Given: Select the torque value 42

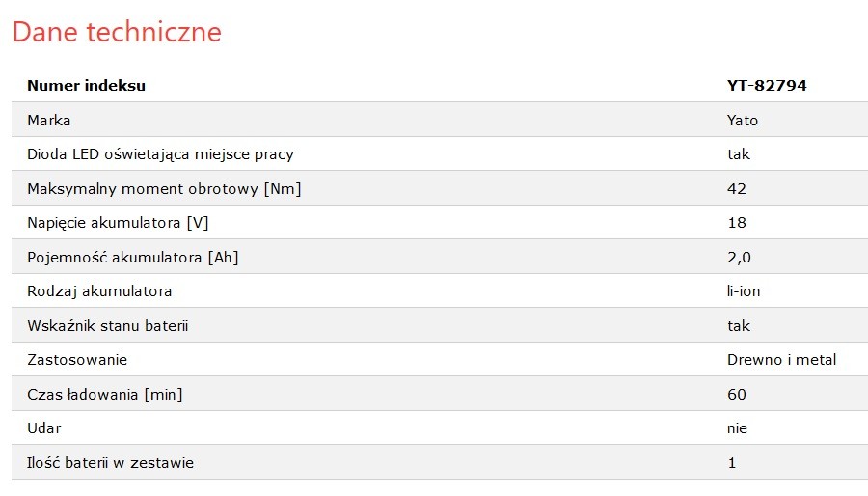Looking at the screenshot, I should click(736, 189).
